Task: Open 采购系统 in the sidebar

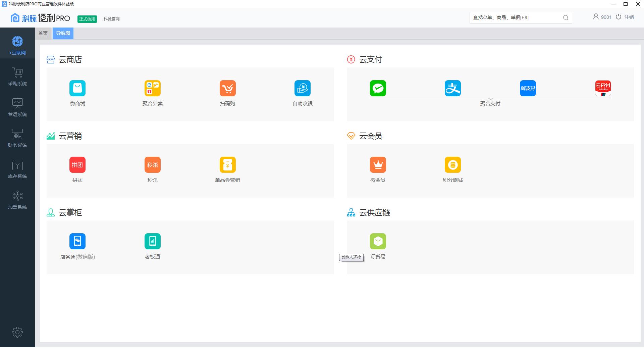Action: 17,77
